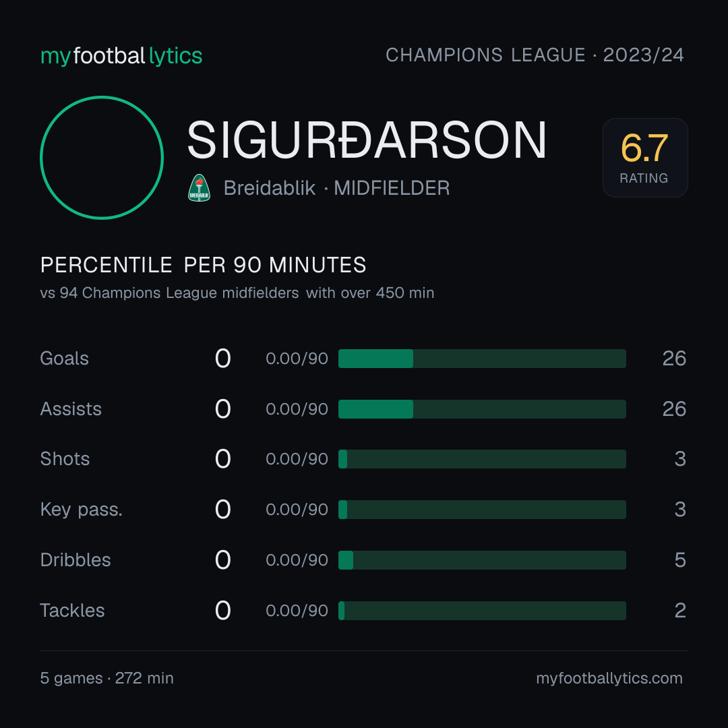Click the 5 games 272 min text
This screenshot has height=728, width=728.
[x=107, y=678]
